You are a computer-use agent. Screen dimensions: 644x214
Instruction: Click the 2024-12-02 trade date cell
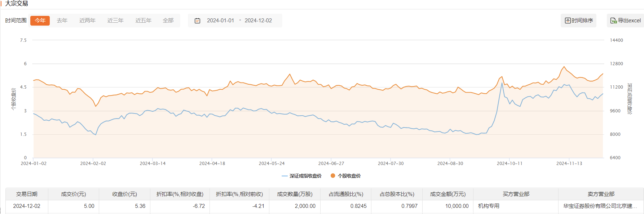point(27,206)
